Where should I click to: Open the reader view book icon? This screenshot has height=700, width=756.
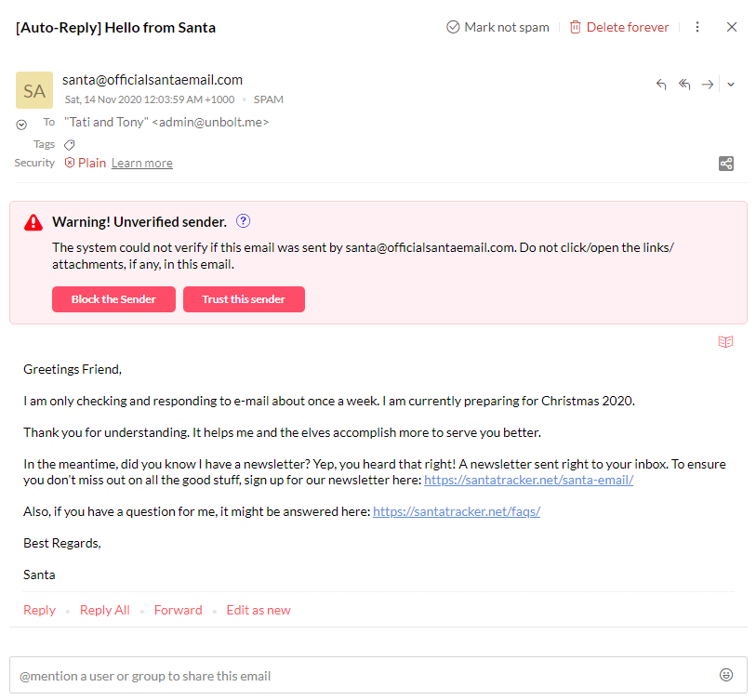(x=725, y=342)
